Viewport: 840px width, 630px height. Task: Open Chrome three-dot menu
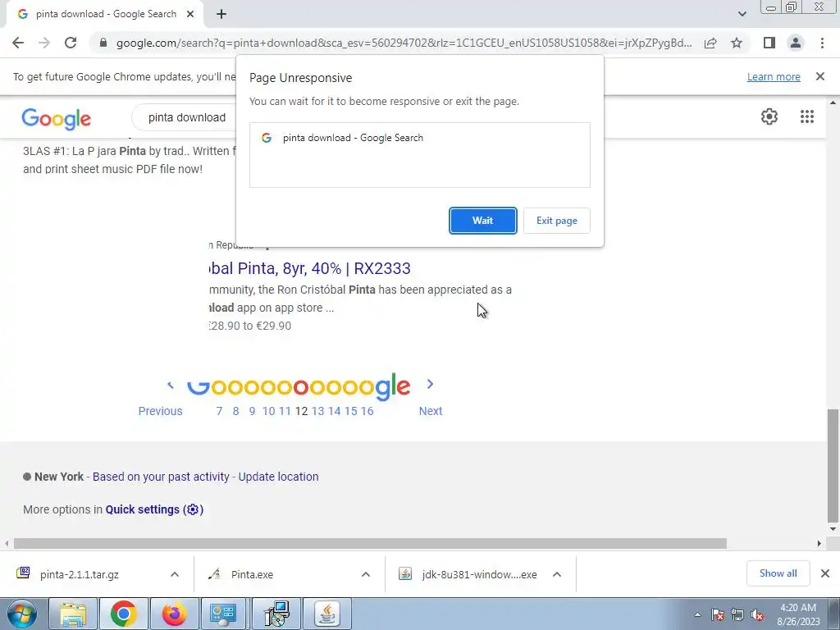tap(822, 43)
